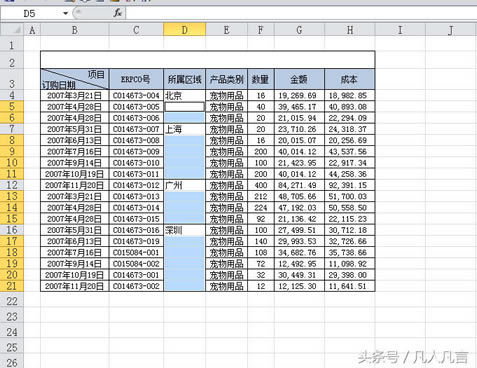Screen dimensions: 477x368
Task: Click the active empty cell D5
Action: 184,107
